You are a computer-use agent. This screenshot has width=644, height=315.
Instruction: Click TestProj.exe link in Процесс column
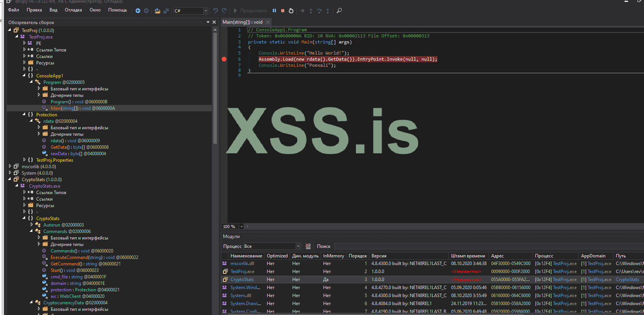point(564,264)
